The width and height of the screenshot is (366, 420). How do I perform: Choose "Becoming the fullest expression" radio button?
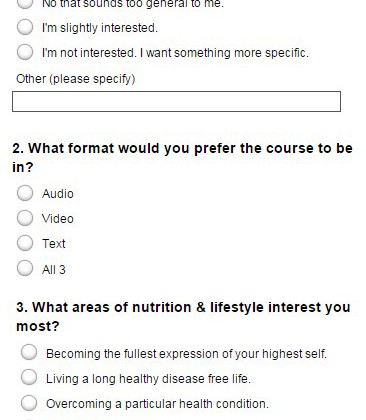[x=29, y=352]
